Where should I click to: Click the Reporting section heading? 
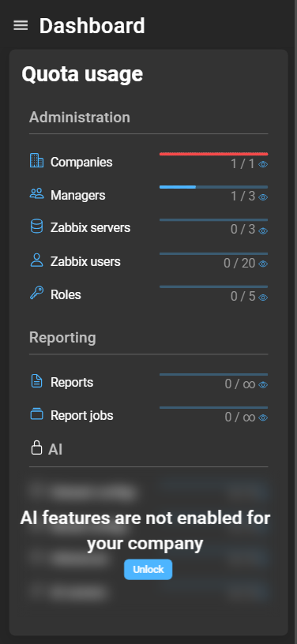[62, 338]
